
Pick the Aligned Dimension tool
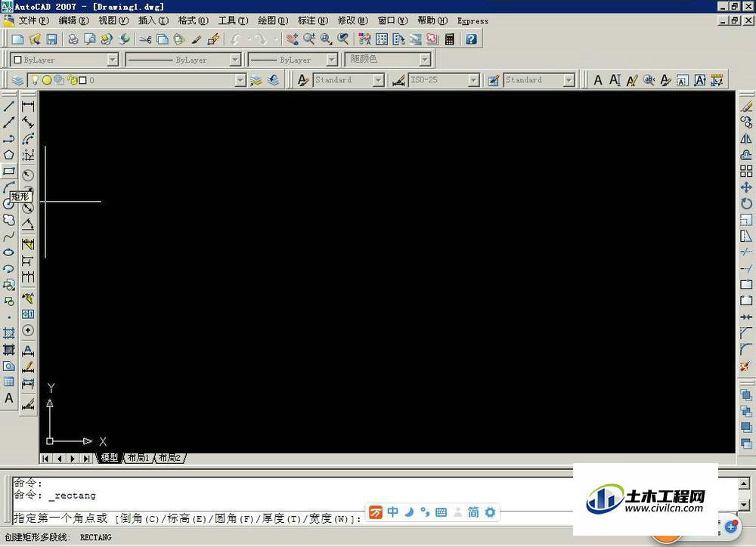tap(28, 122)
